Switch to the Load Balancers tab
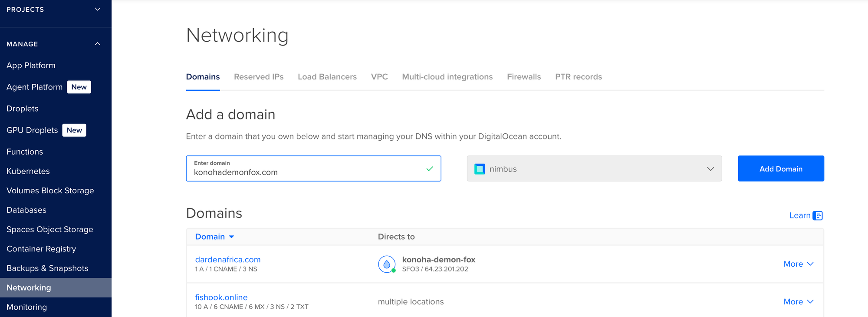Viewport: 868px width, 317px height. (x=327, y=77)
